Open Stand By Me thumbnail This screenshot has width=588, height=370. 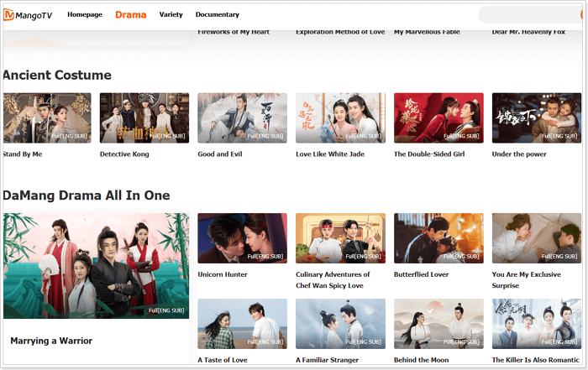(x=46, y=117)
